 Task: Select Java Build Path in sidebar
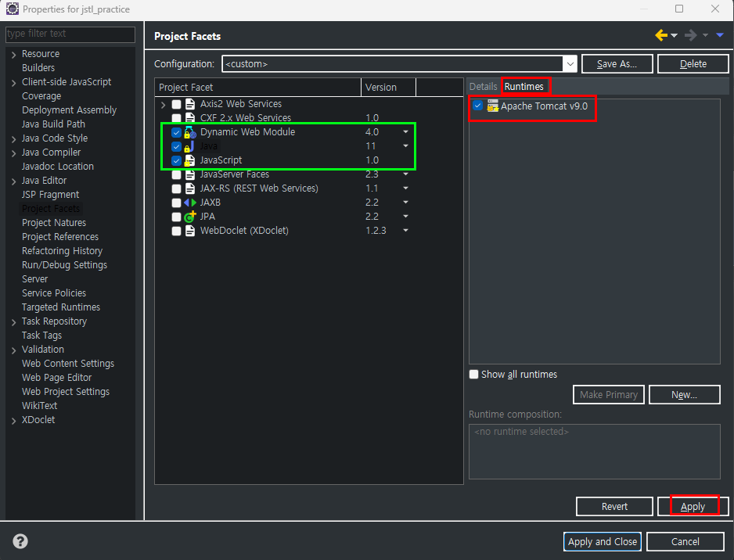click(x=53, y=124)
